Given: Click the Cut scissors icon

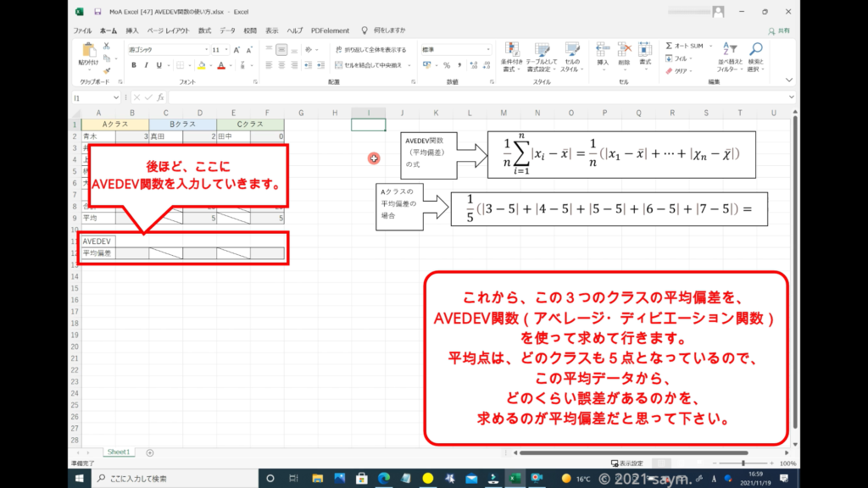Looking at the screenshot, I should [108, 46].
